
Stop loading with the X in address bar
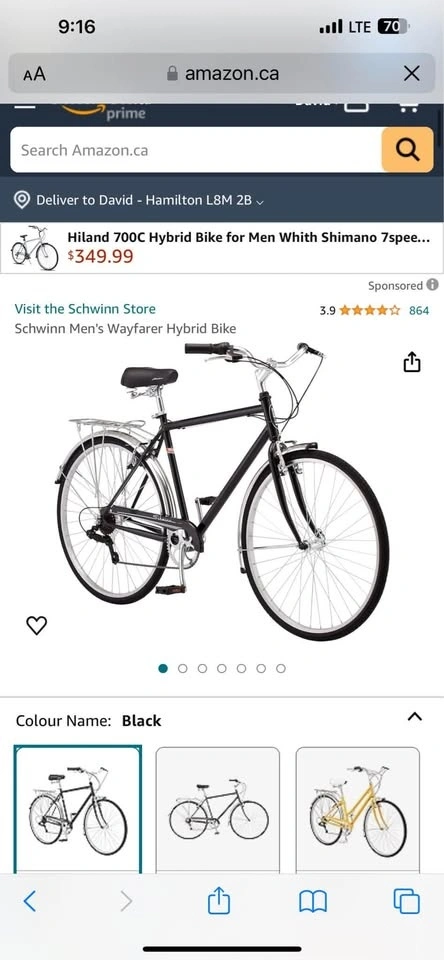point(412,74)
